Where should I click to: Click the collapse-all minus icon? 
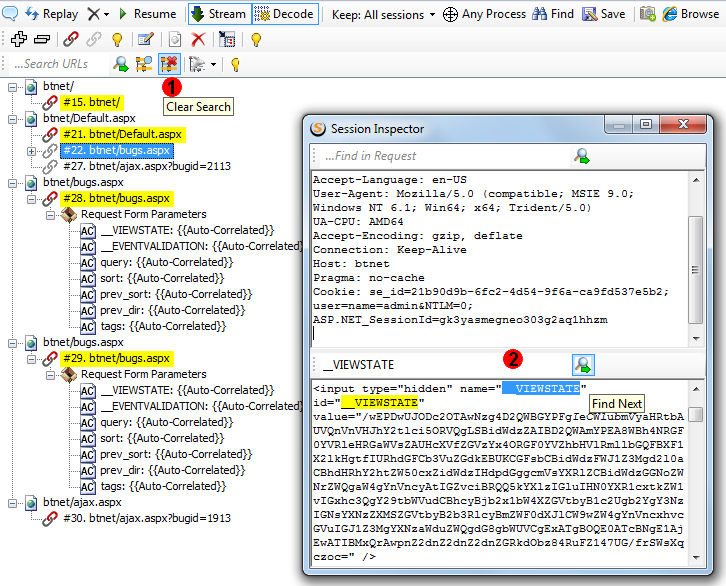pos(42,39)
